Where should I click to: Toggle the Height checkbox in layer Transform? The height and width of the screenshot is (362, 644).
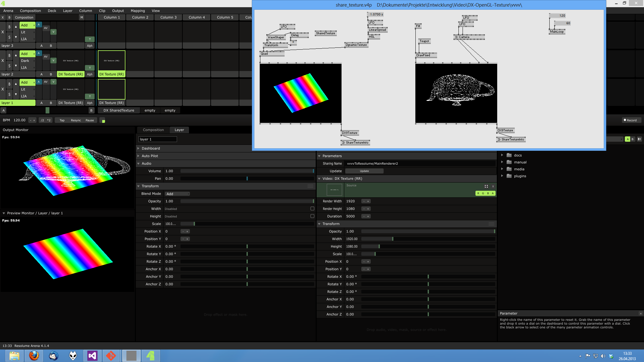click(x=312, y=216)
